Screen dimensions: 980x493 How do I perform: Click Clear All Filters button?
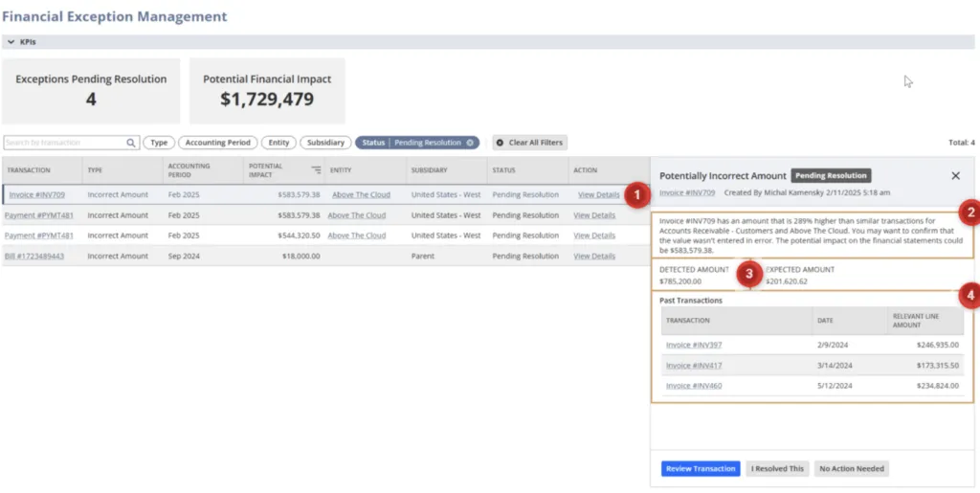530,143
